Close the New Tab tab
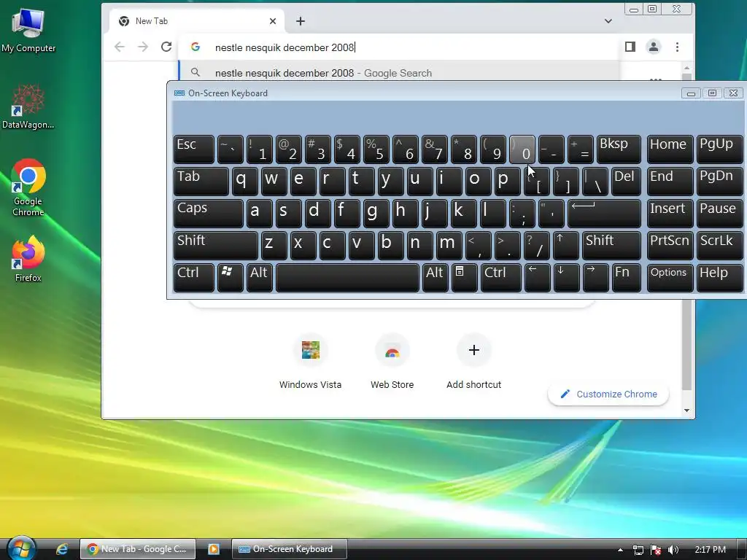747x560 pixels. coord(273,21)
